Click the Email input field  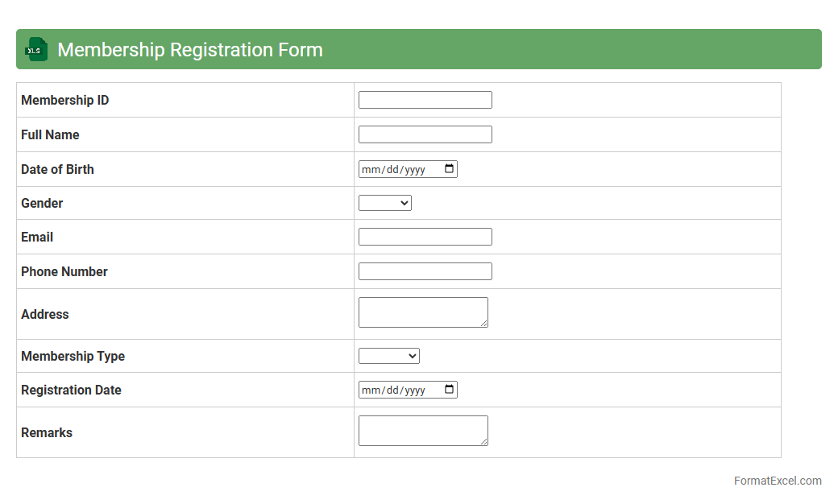pos(425,237)
